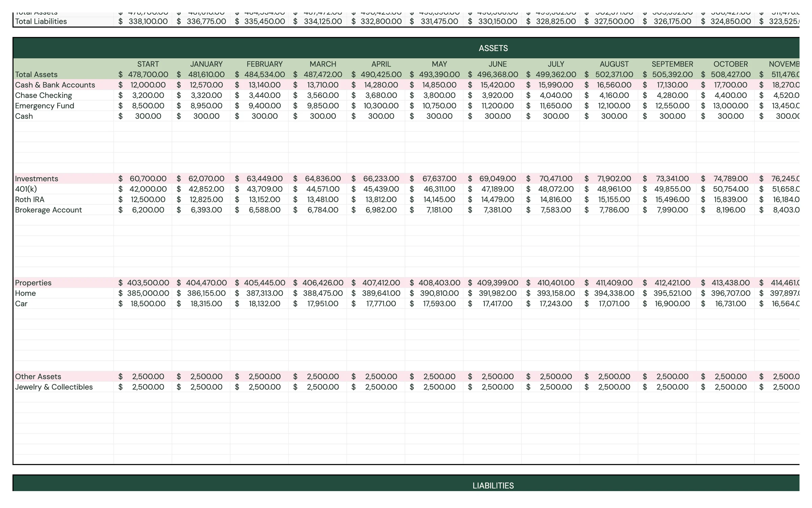Click the ASSETS section header
The width and height of the screenshot is (812, 508).
pyautogui.click(x=493, y=48)
